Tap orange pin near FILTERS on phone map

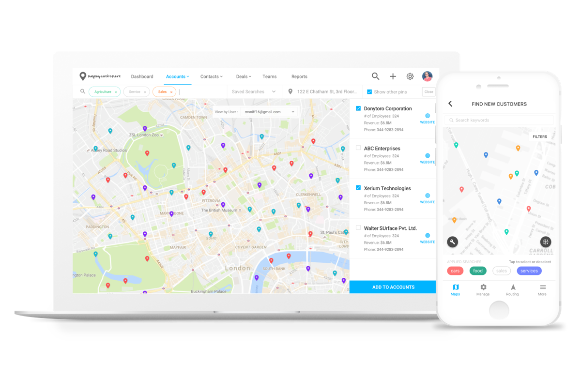518,148
